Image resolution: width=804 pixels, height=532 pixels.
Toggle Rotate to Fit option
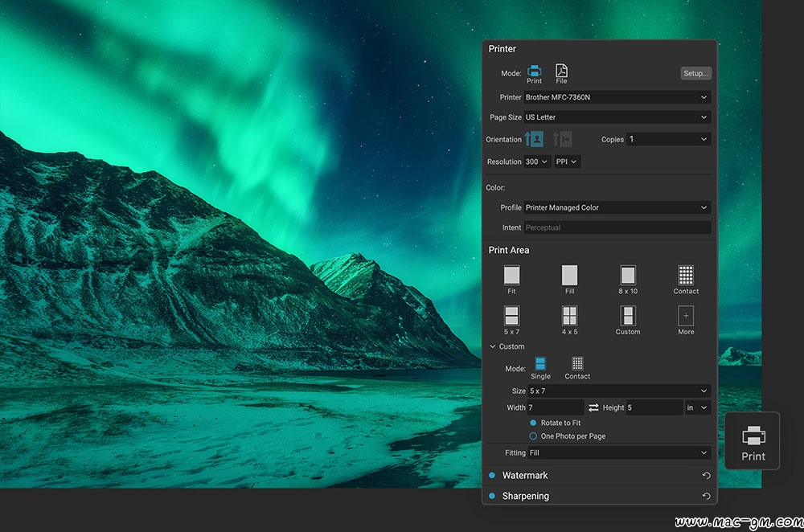[533, 423]
